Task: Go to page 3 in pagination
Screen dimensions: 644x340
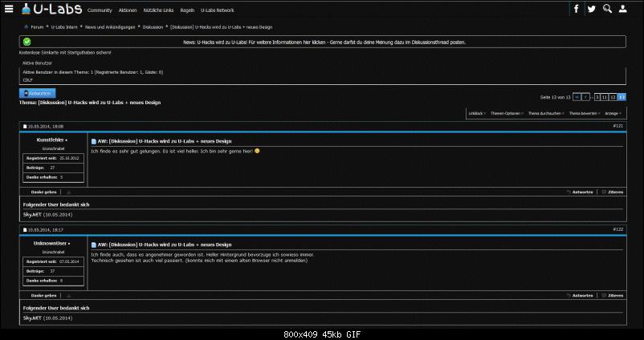Action: pos(597,97)
